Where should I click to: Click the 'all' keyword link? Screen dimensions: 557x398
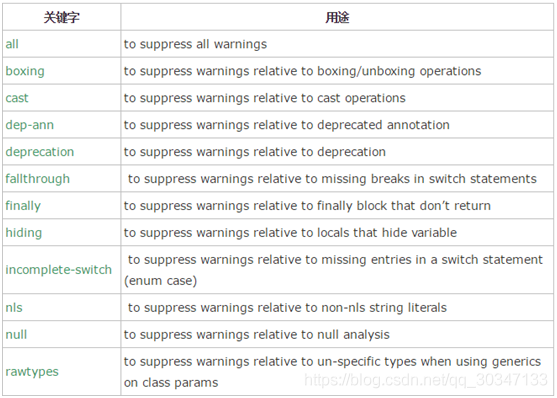(x=12, y=44)
